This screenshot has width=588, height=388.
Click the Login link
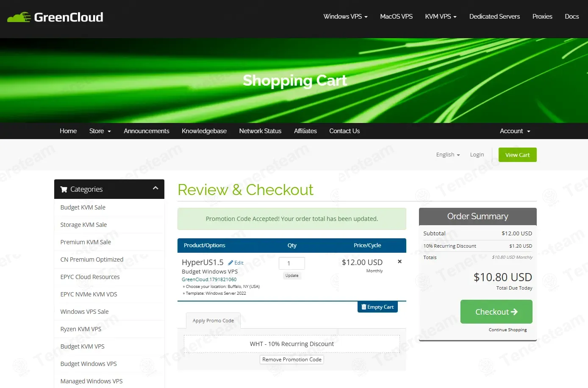pos(477,155)
